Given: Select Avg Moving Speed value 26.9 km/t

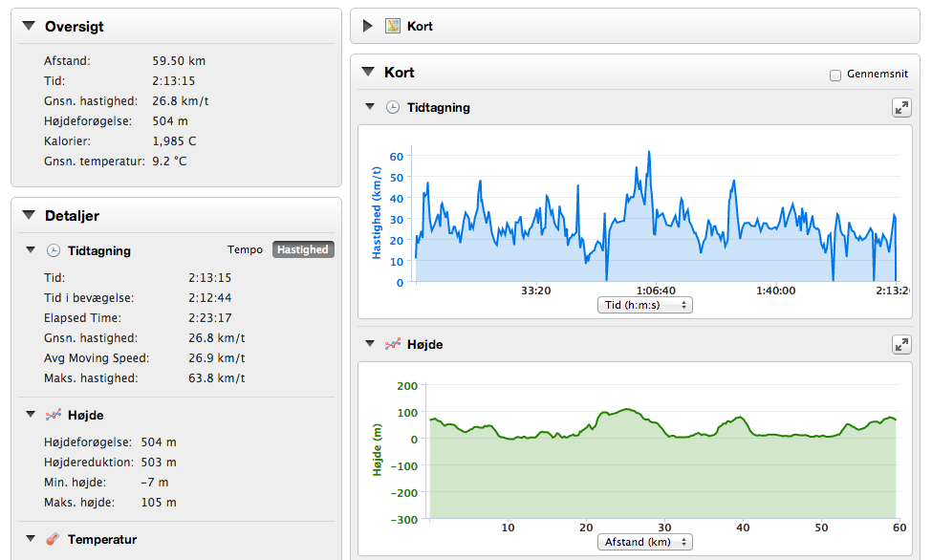Looking at the screenshot, I should click(217, 357).
